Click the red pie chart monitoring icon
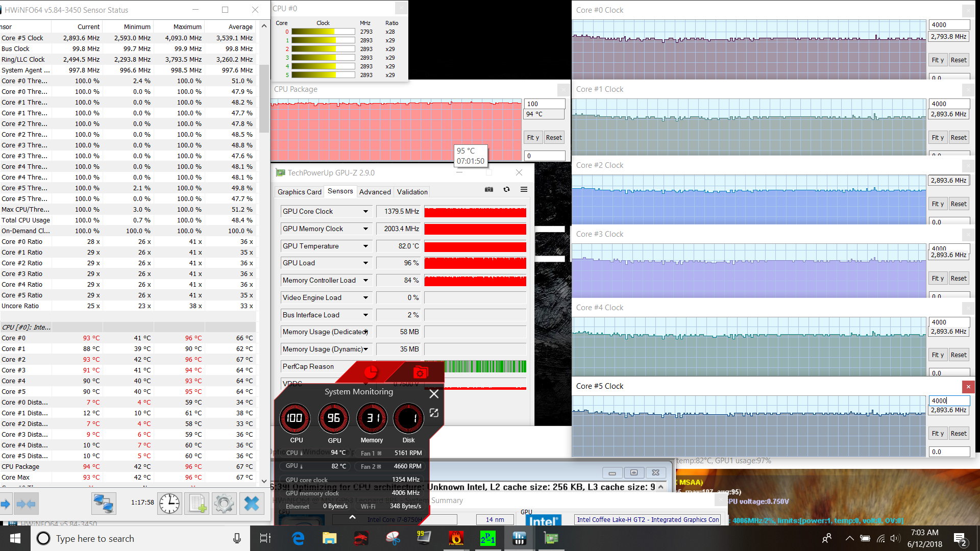Image resolution: width=980 pixels, height=551 pixels. (x=371, y=373)
